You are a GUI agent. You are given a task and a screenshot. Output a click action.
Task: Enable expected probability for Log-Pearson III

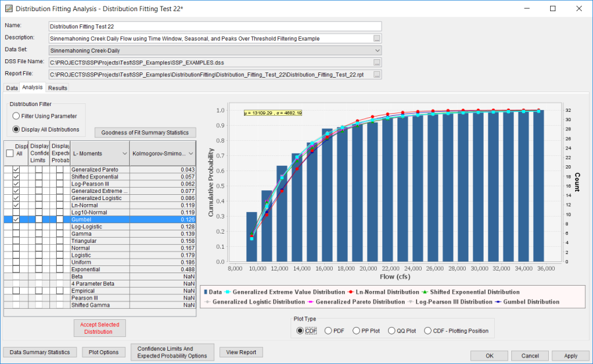[x=60, y=184]
